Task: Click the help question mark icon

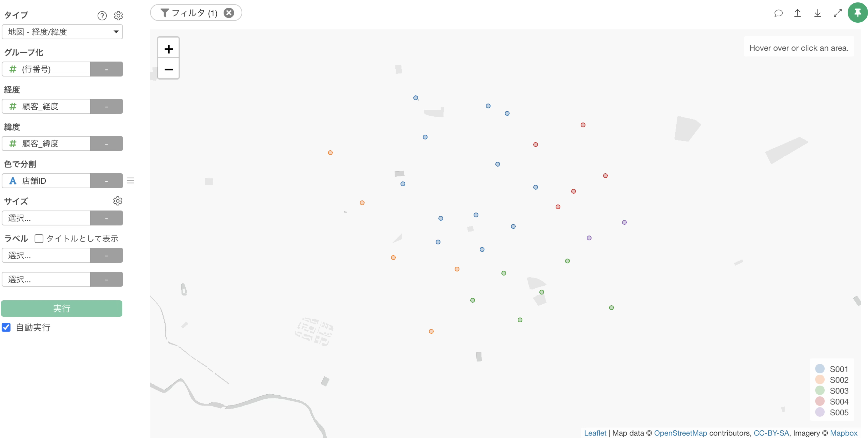Action: coord(102,16)
